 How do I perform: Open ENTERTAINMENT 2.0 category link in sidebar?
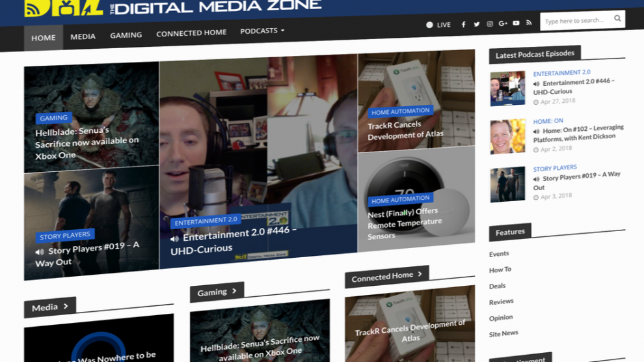561,73
